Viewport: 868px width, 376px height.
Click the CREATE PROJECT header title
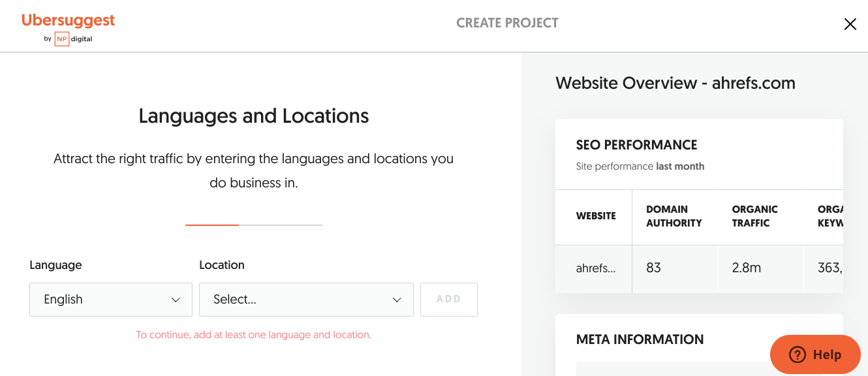coord(507,23)
